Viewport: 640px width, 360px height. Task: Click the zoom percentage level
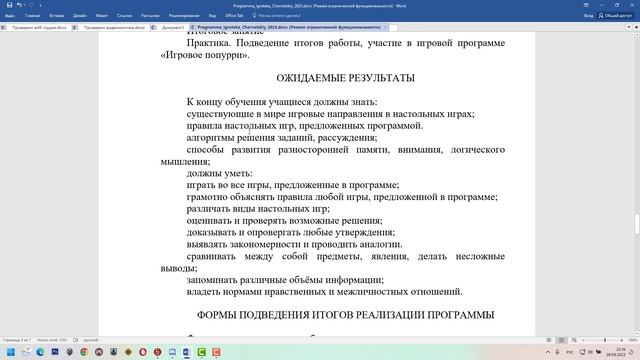coord(633,340)
